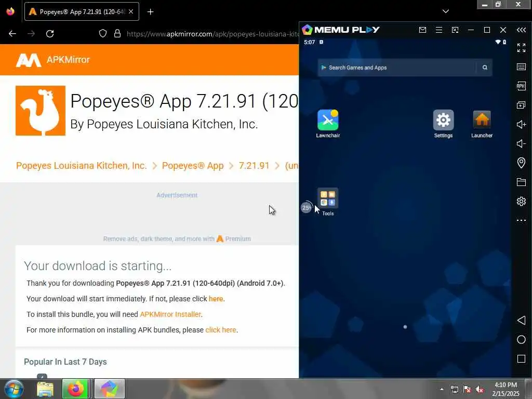Tap the Android recents square button
Screen dimensions: 532x399
pos(521,359)
